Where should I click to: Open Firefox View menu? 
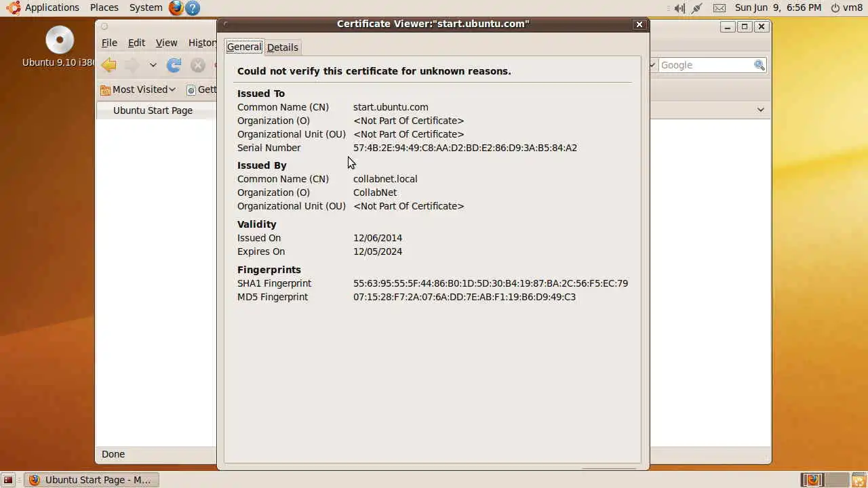[167, 43]
